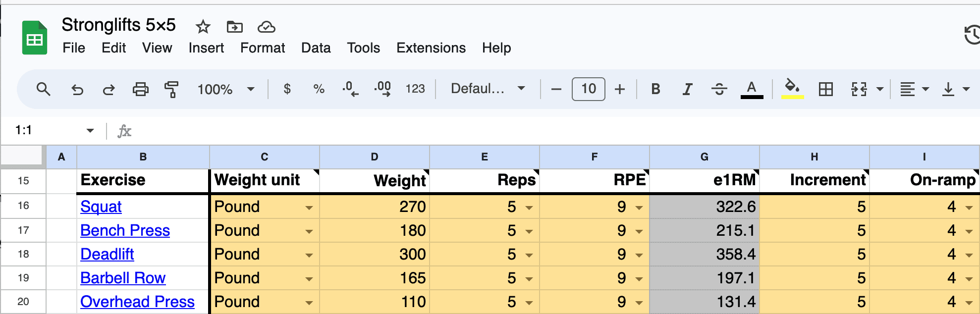Select row 18 header
Viewport: 980px width, 314px height.
pos(23,254)
